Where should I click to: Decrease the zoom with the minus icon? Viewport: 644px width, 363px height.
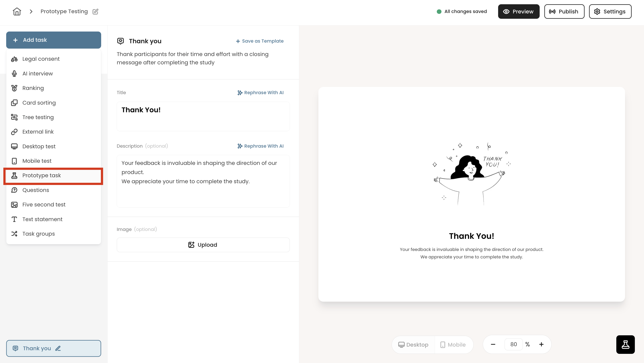tap(493, 344)
